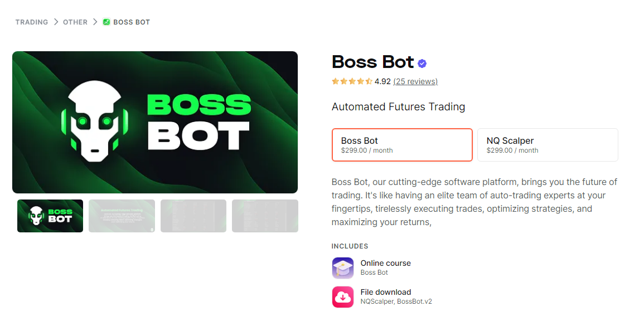This screenshot has width=644, height=331.
Task: Select the fourth gallery thumbnail
Action: coord(264,216)
